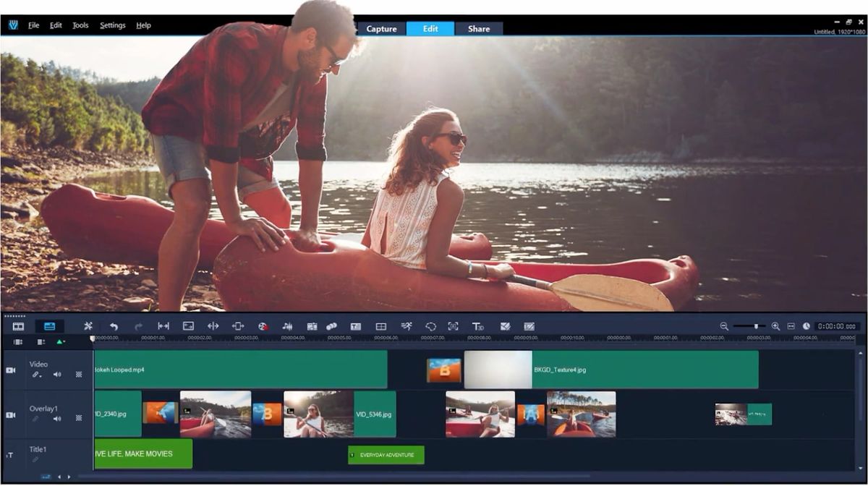Click the Slip tool icon
The image size is (868, 486).
pyautogui.click(x=163, y=327)
